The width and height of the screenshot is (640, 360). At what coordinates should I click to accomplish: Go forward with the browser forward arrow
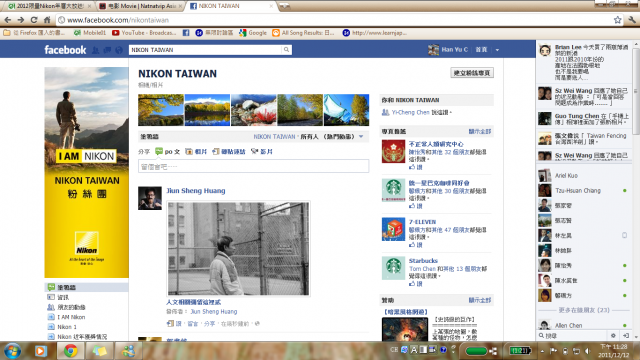click(21, 20)
